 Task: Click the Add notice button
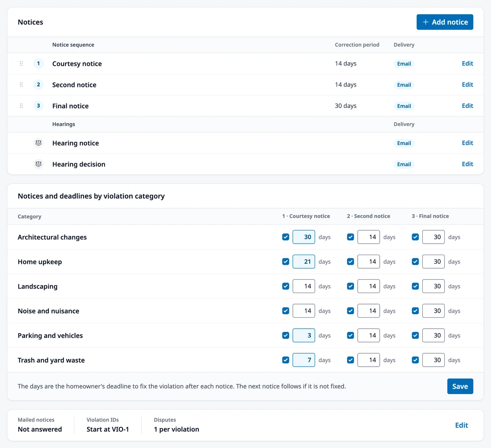(x=445, y=22)
